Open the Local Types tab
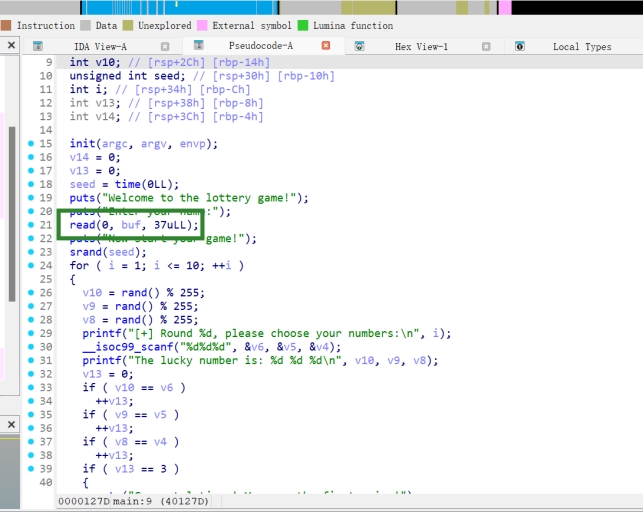This screenshot has width=643, height=513. [581, 46]
